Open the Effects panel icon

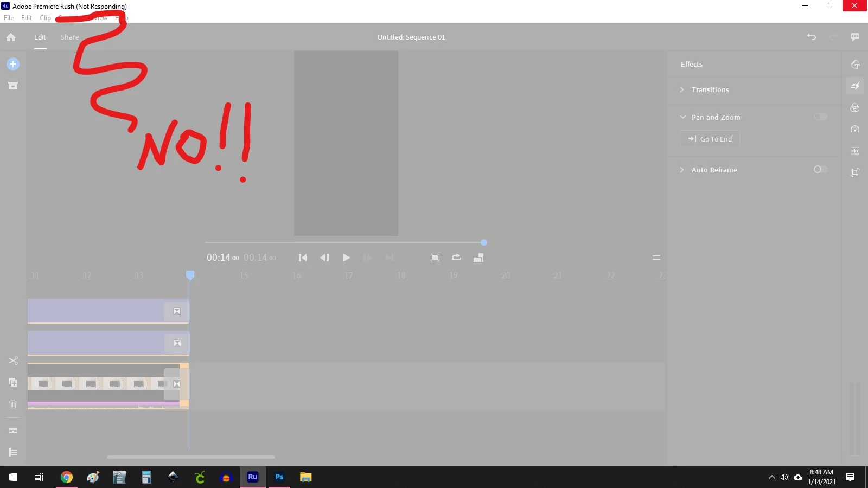tap(855, 86)
